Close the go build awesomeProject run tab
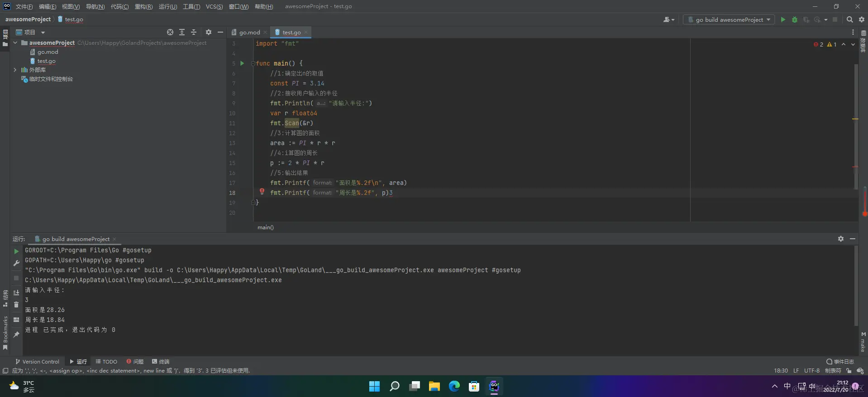 point(114,239)
